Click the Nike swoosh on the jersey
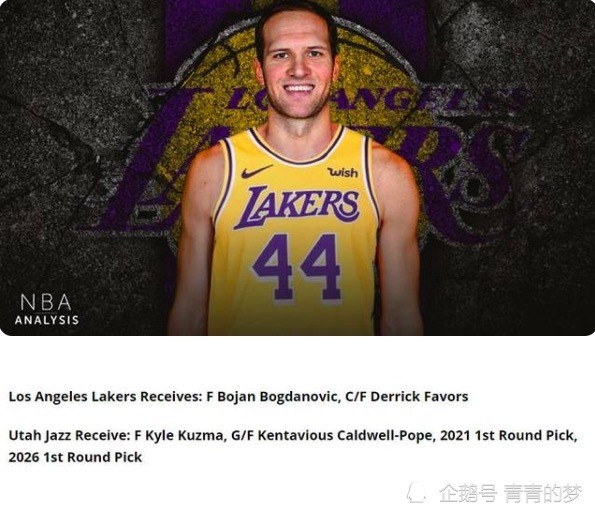 (257, 172)
